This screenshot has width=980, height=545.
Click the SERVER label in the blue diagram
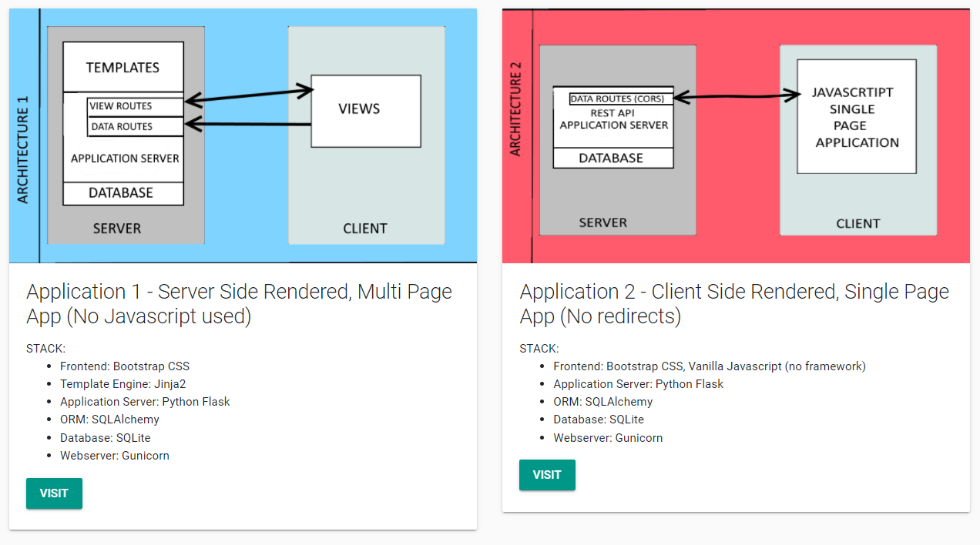(117, 229)
